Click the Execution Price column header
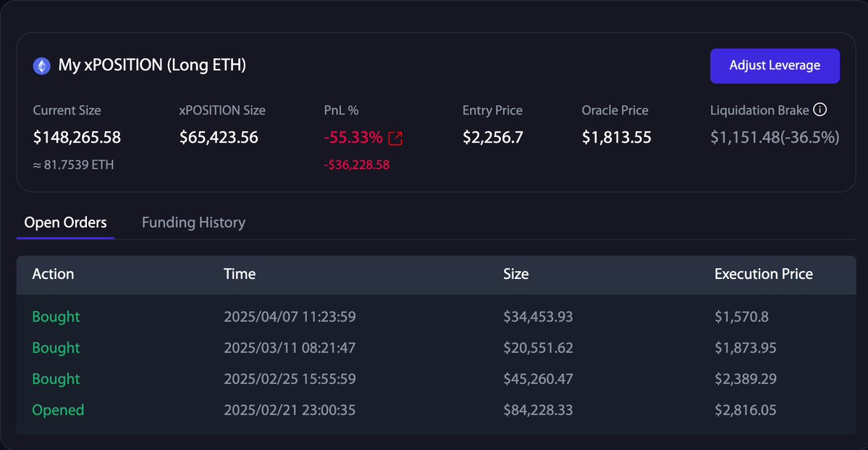This screenshot has width=868, height=450. pyautogui.click(x=763, y=274)
